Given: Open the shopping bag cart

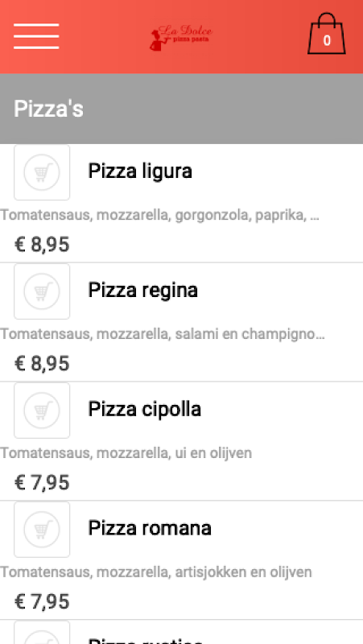Looking at the screenshot, I should tap(327, 34).
